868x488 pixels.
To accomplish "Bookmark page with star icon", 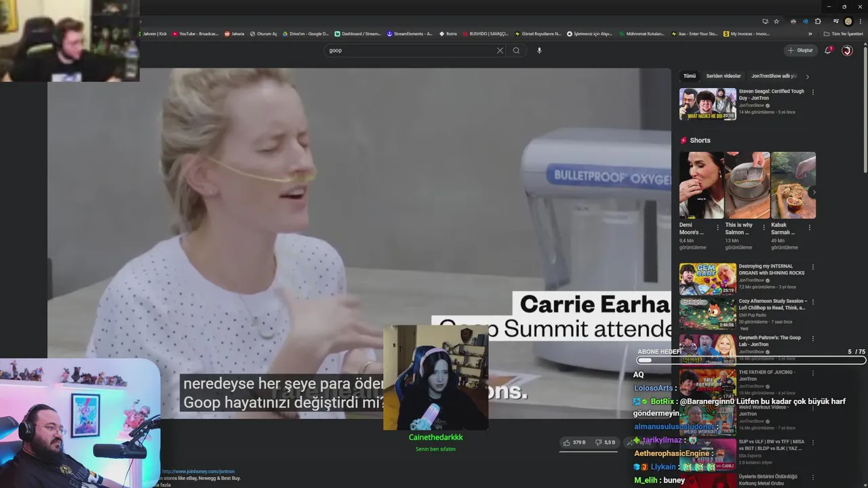I will click(x=776, y=21).
